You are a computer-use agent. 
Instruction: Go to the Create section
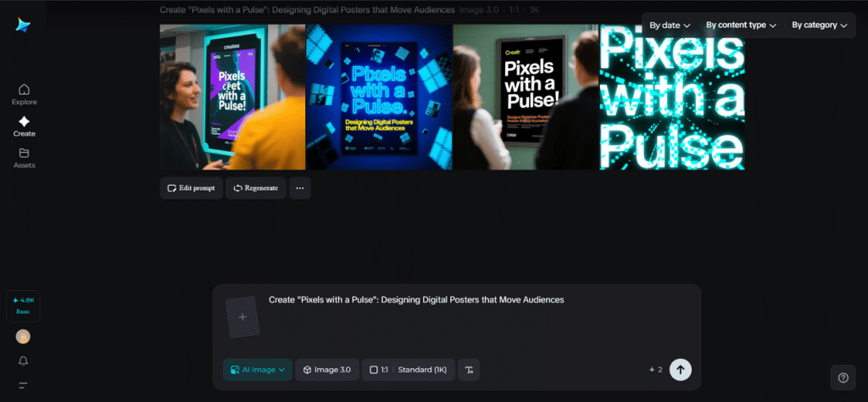point(25,127)
